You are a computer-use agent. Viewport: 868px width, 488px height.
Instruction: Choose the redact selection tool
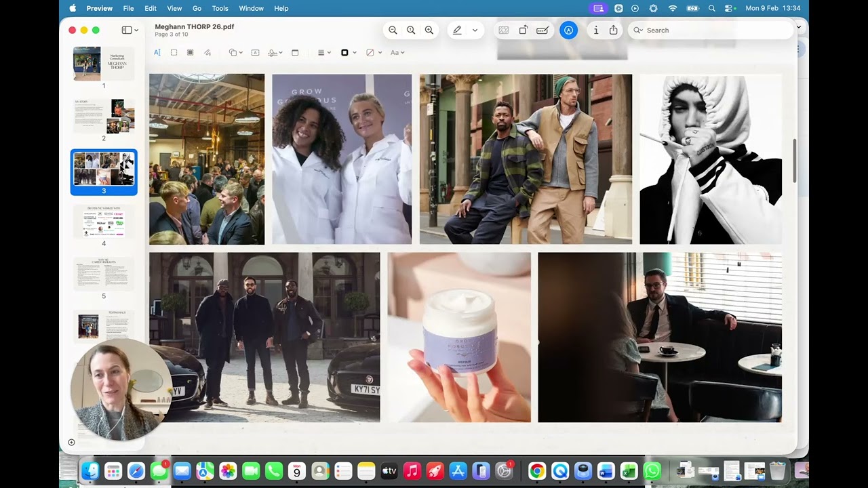point(190,52)
